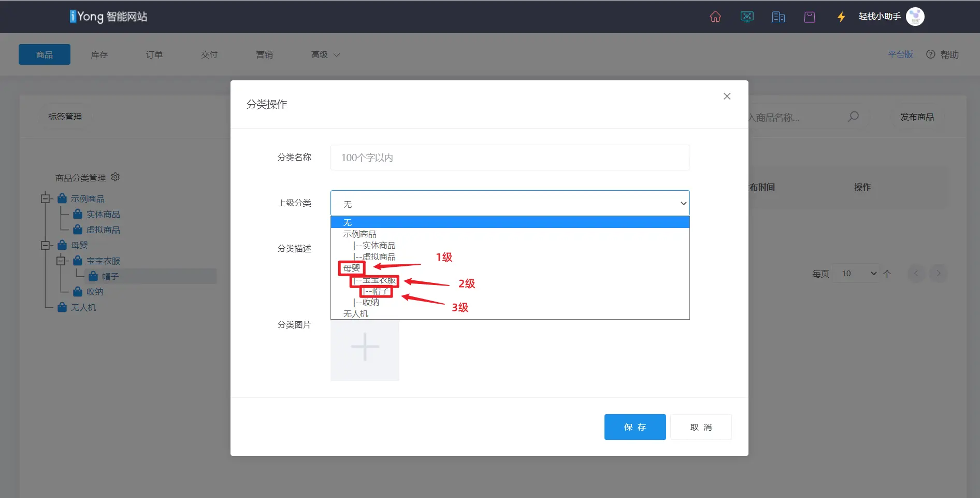
Task: Click the 保存 button
Action: coord(635,427)
